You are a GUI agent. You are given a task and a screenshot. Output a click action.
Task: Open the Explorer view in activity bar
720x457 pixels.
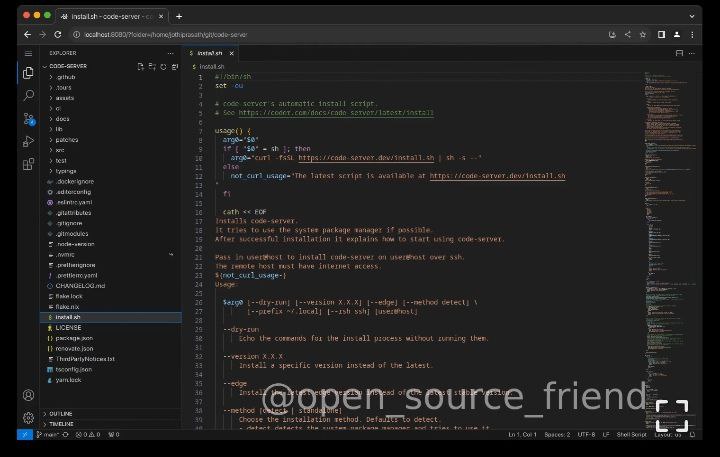pos(28,73)
